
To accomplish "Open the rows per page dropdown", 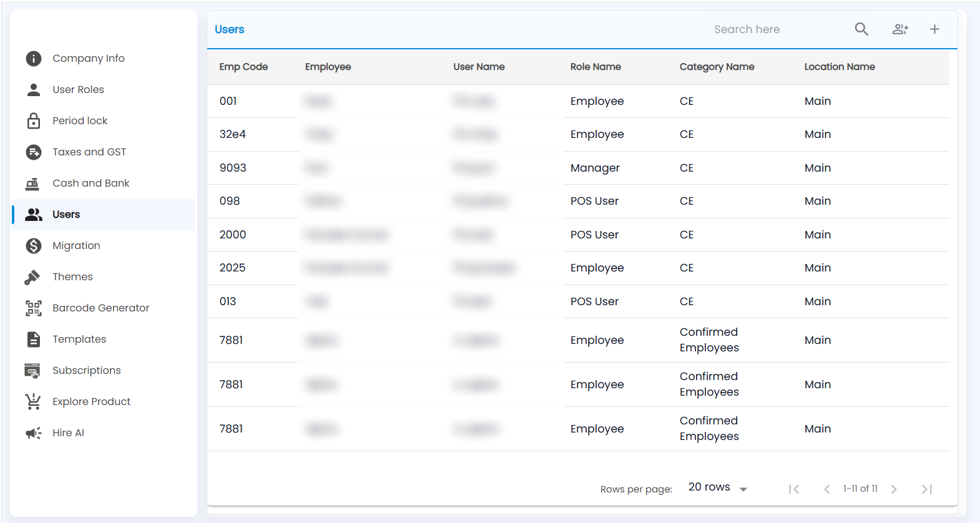I will click(x=718, y=487).
